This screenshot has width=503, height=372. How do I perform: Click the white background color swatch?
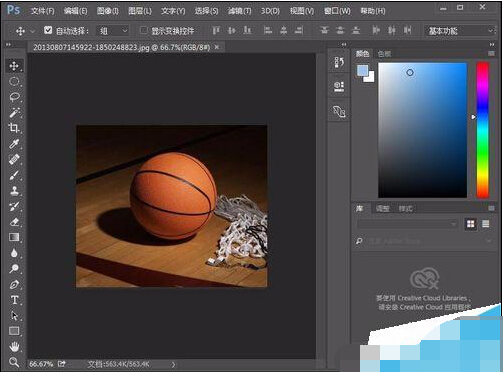click(370, 78)
